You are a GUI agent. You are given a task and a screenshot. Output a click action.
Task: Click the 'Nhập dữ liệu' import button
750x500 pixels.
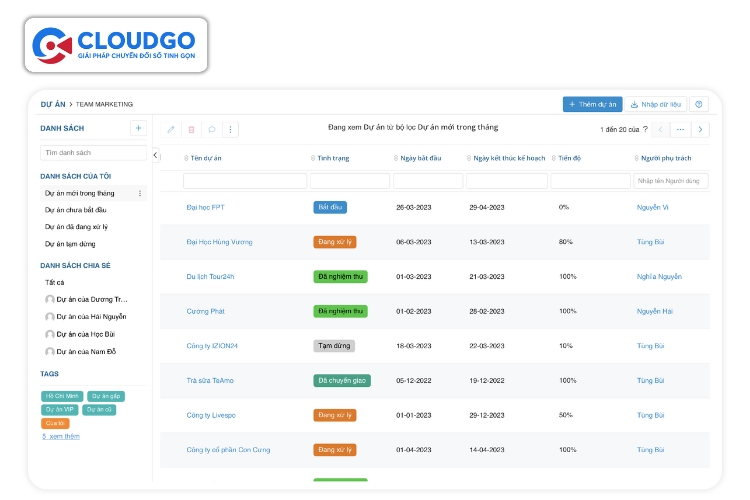coord(656,104)
